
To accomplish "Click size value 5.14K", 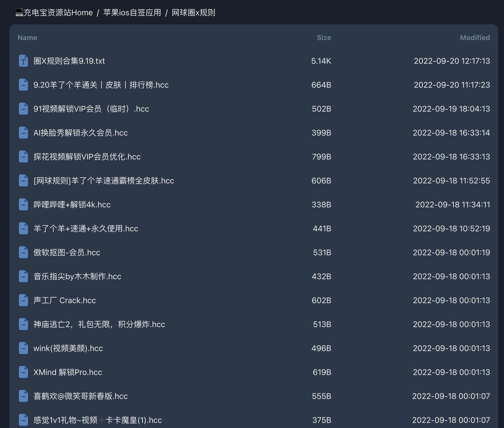I will tap(321, 61).
